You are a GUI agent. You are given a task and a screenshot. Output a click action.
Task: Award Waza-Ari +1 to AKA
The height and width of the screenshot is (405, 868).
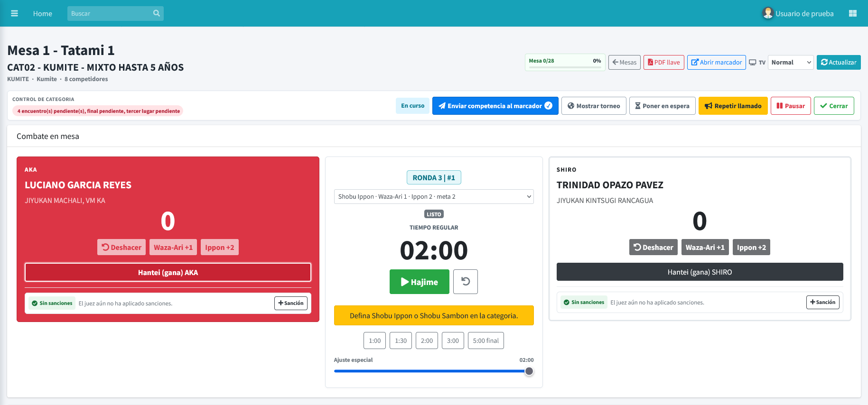(x=173, y=247)
